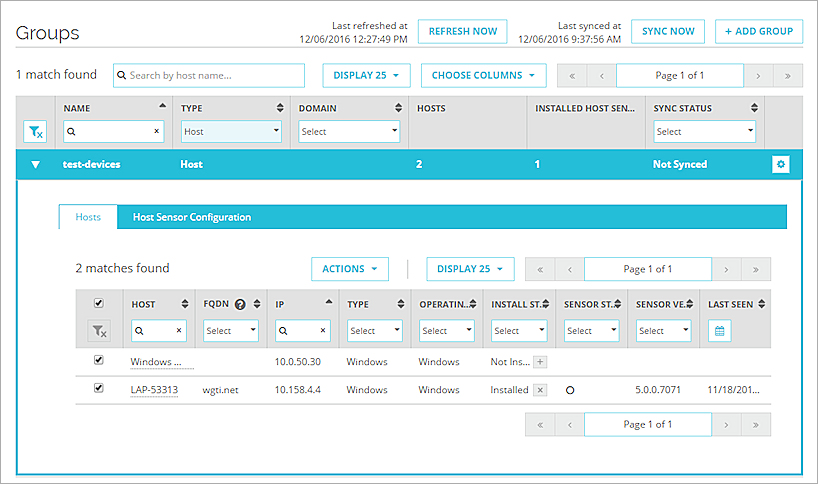Sort groups by Type column arrows
The width and height of the screenshot is (818, 484).
(280, 108)
